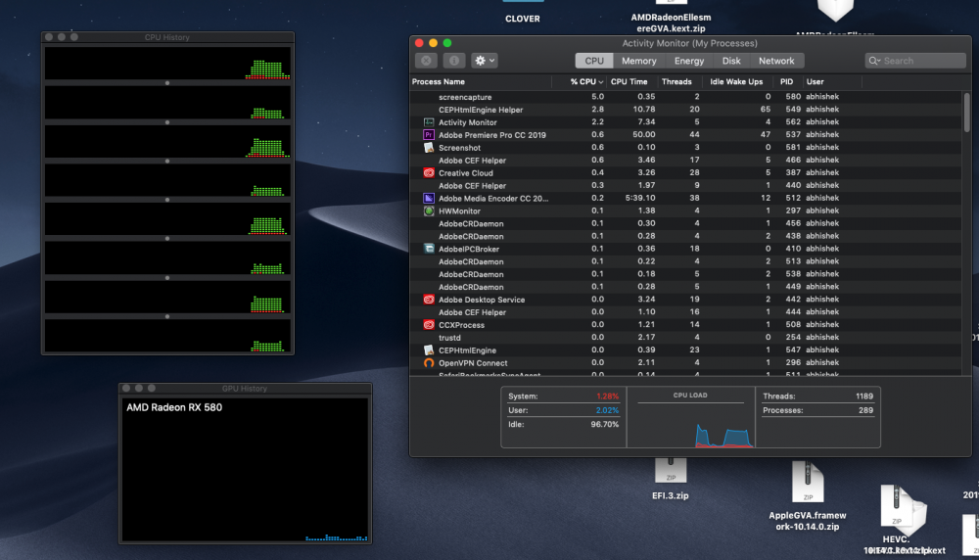Image resolution: width=979 pixels, height=560 pixels.
Task: Click the Processes count 289
Action: click(x=865, y=410)
